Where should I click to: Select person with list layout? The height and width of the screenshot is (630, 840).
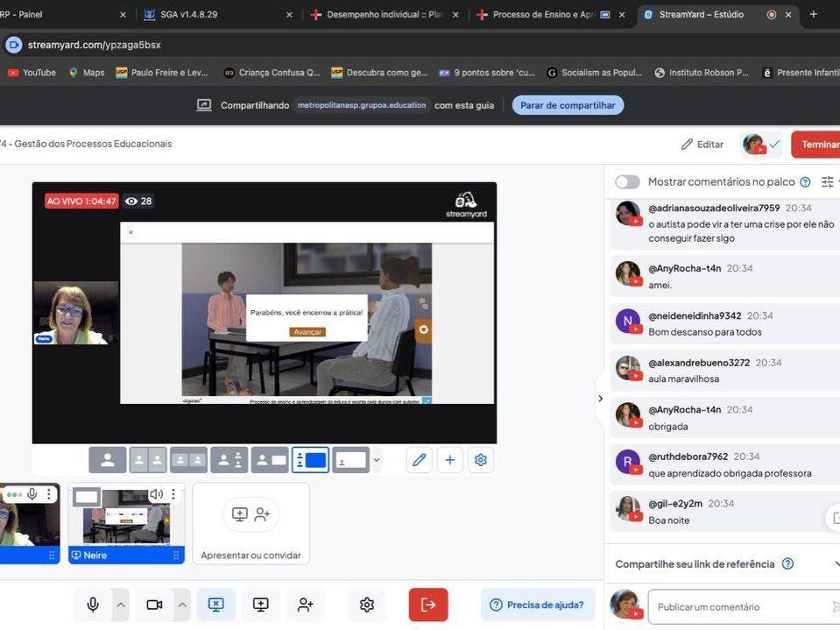tap(229, 460)
